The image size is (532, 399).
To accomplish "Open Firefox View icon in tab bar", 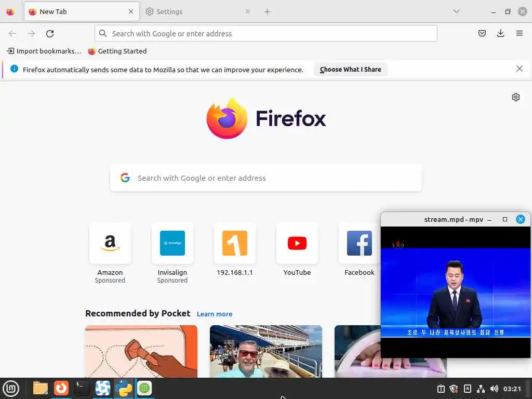I will [x=10, y=11].
